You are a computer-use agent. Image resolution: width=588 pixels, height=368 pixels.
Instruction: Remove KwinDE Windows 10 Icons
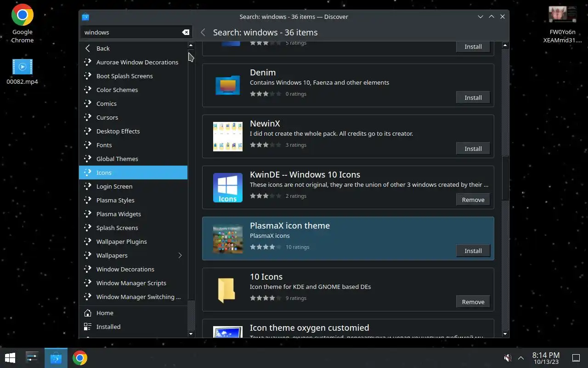point(473,200)
